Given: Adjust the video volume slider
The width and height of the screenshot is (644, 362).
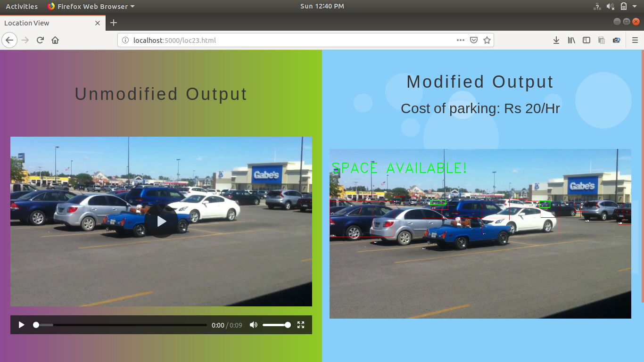Looking at the screenshot, I should 276,325.
